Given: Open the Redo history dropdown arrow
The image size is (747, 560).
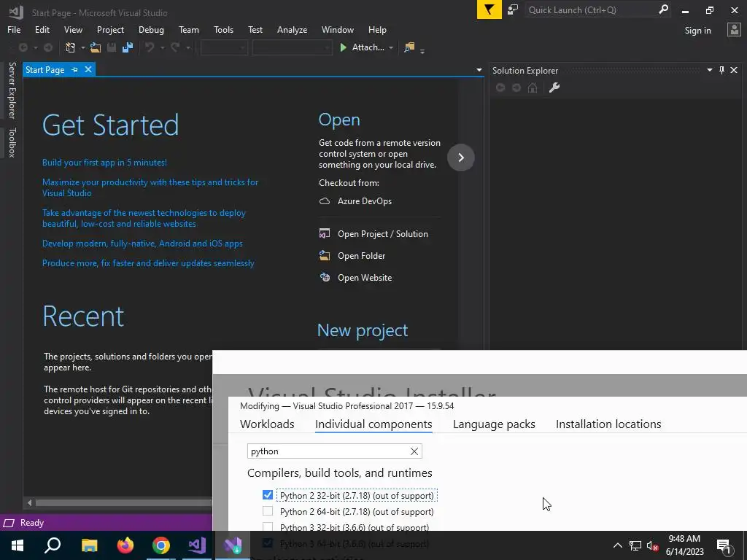Looking at the screenshot, I should click(187, 47).
